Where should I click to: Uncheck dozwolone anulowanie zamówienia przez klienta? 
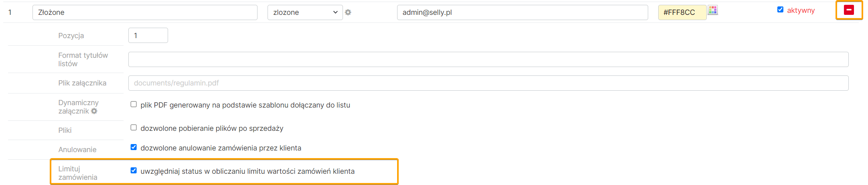coord(134,147)
